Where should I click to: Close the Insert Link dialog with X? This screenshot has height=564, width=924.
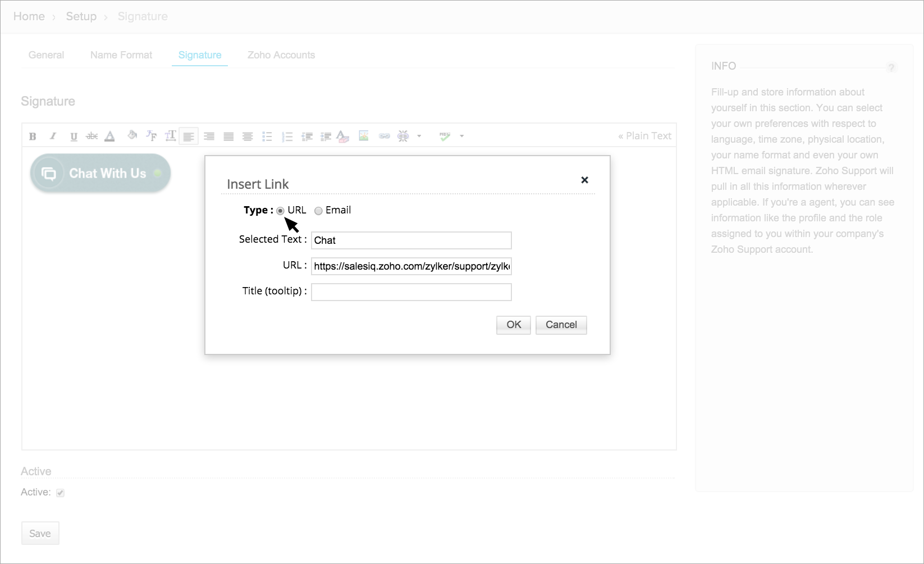click(x=584, y=180)
